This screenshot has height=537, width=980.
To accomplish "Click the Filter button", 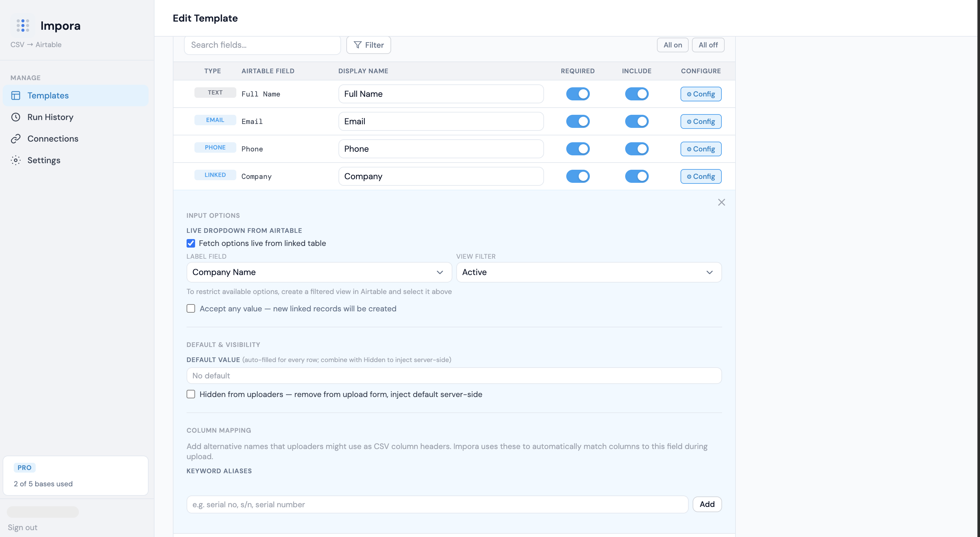I will [368, 45].
